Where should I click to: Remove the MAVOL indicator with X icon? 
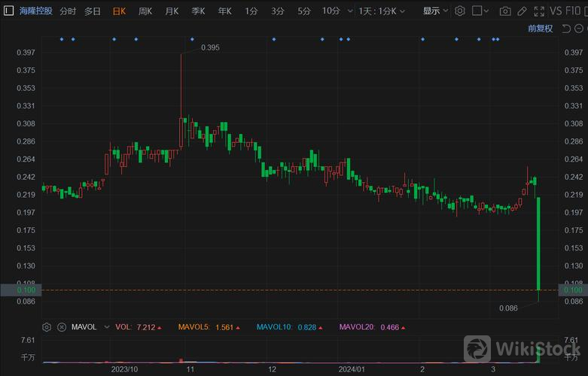[x=62, y=327]
